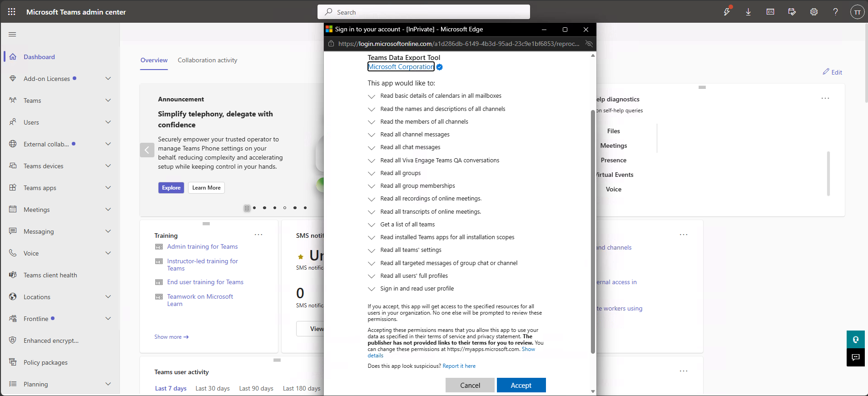Screen dimensions: 868x396
Task: Open the Cloud Shell icon in header
Action: tap(770, 12)
